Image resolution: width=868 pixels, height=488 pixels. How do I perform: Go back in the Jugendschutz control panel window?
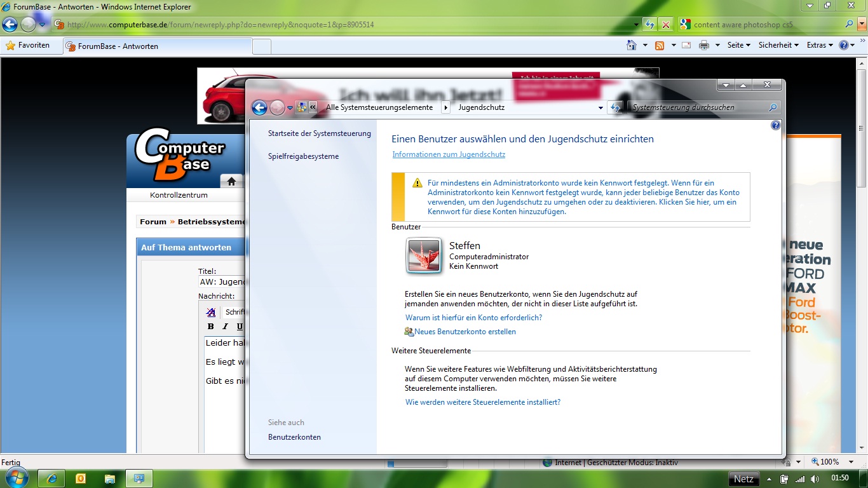pos(259,108)
